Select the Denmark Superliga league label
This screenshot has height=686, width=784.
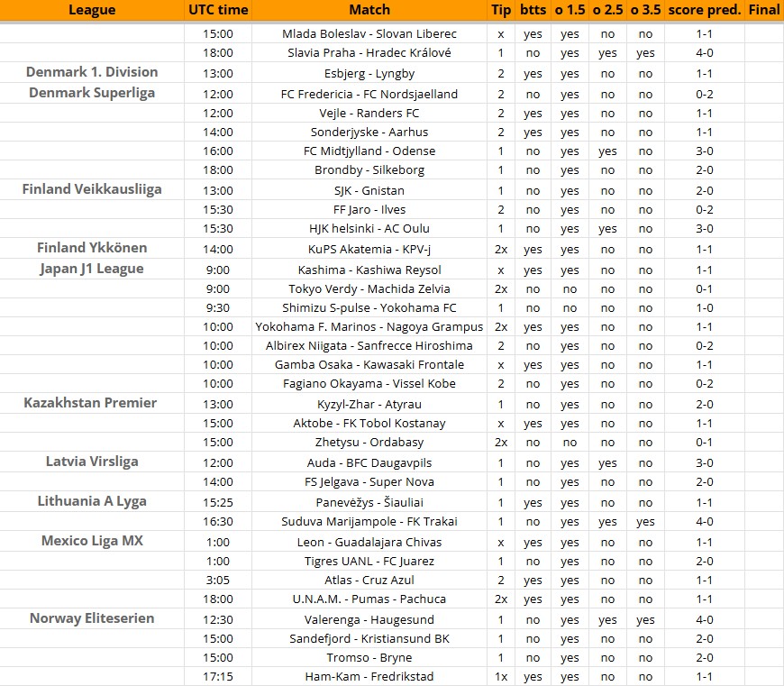92,93
